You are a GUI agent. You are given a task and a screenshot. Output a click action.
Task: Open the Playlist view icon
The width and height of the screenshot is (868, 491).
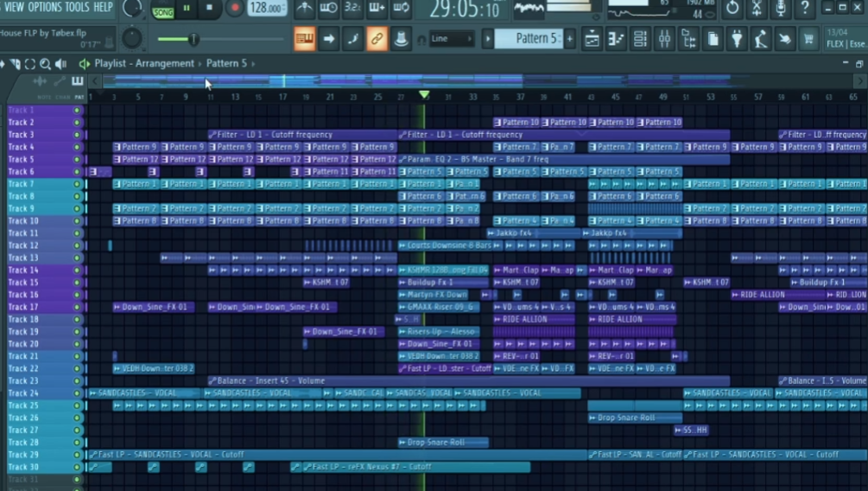(592, 39)
